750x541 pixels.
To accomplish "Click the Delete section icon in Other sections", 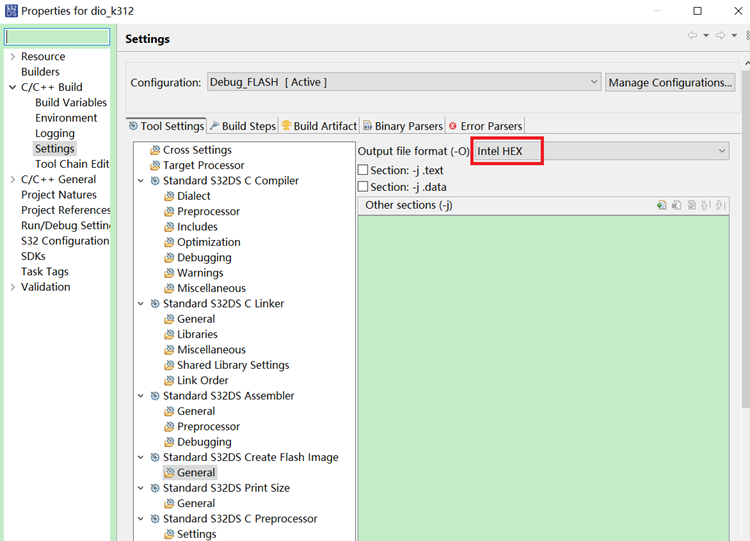I will [x=677, y=205].
